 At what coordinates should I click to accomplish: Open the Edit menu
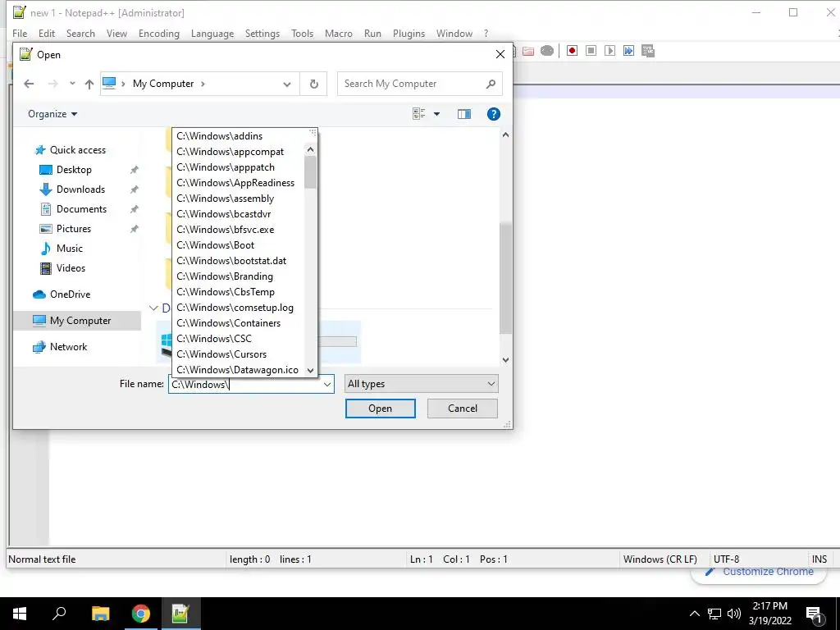coord(47,33)
